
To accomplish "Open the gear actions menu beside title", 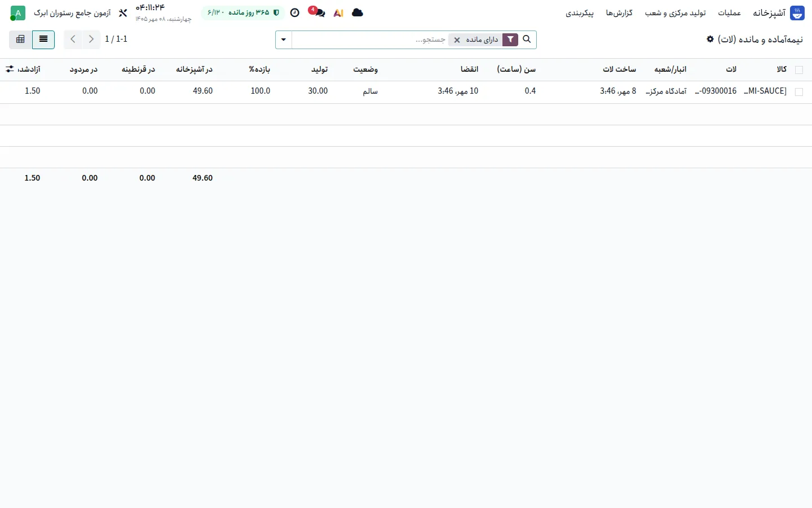I will pyautogui.click(x=710, y=39).
